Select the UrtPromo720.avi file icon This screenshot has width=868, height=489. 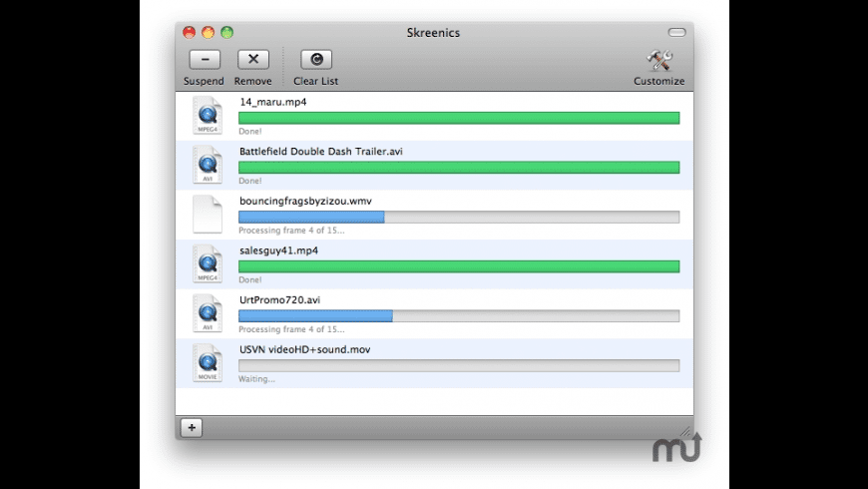coord(208,313)
